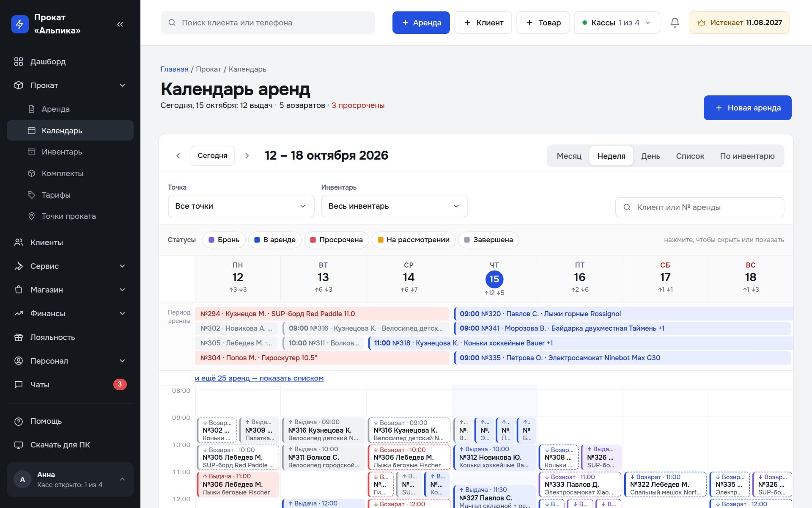
Task: Collapse the sidebar with double-chevron icon
Action: click(120, 24)
